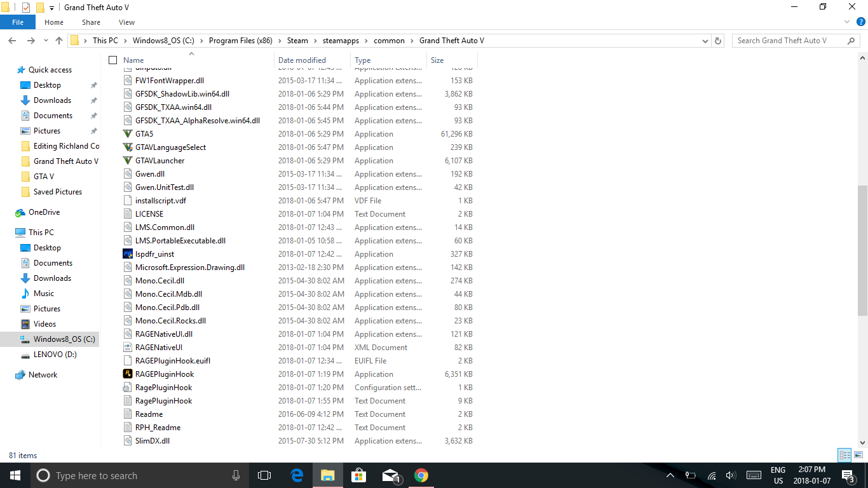This screenshot has height=488, width=868.
Task: Click the GTAVLauncher application icon
Action: click(x=128, y=161)
